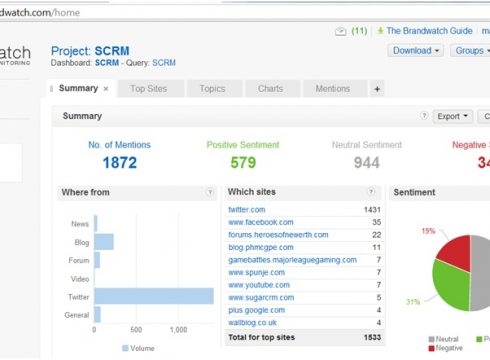Toggle Neutral legend in Sentiment chart
The height and width of the screenshot is (360, 490).
click(443, 339)
